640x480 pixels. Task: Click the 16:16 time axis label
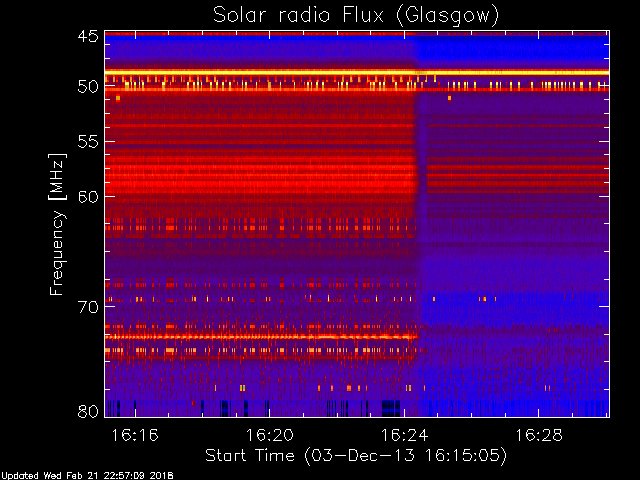click(135, 435)
